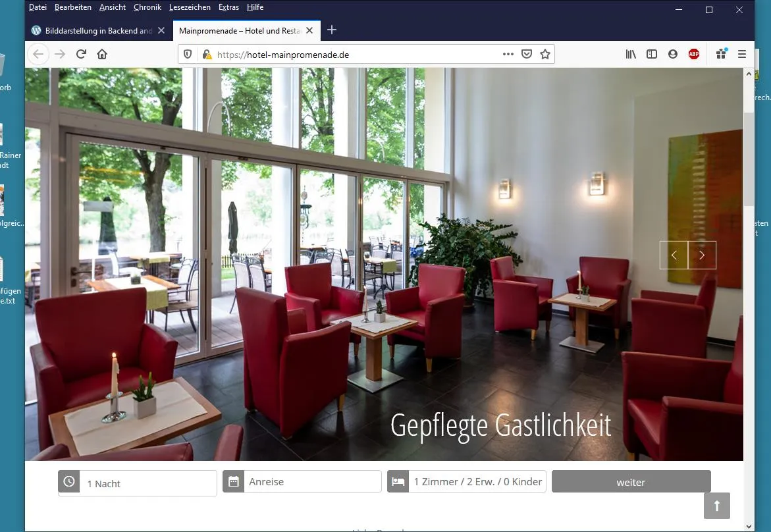Click the scrollbar up arrow
The width and height of the screenshot is (771, 532).
click(749, 74)
